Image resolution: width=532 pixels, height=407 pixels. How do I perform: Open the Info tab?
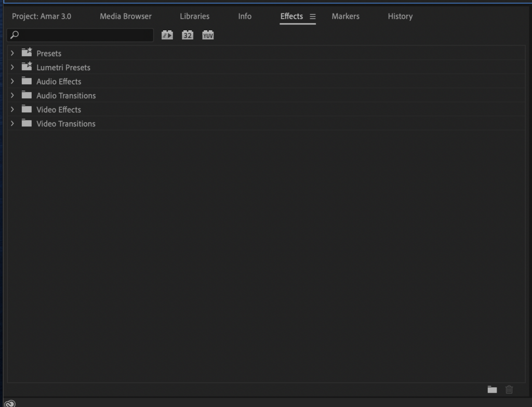(x=245, y=16)
